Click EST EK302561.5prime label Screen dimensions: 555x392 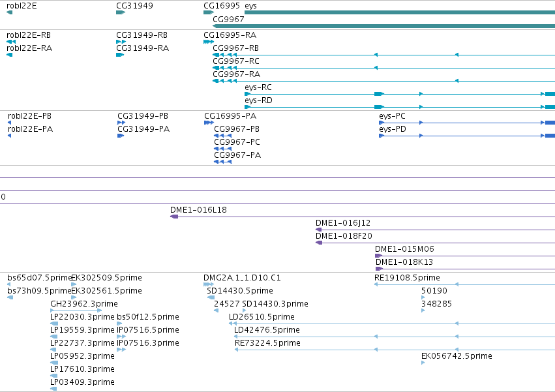tap(106, 291)
